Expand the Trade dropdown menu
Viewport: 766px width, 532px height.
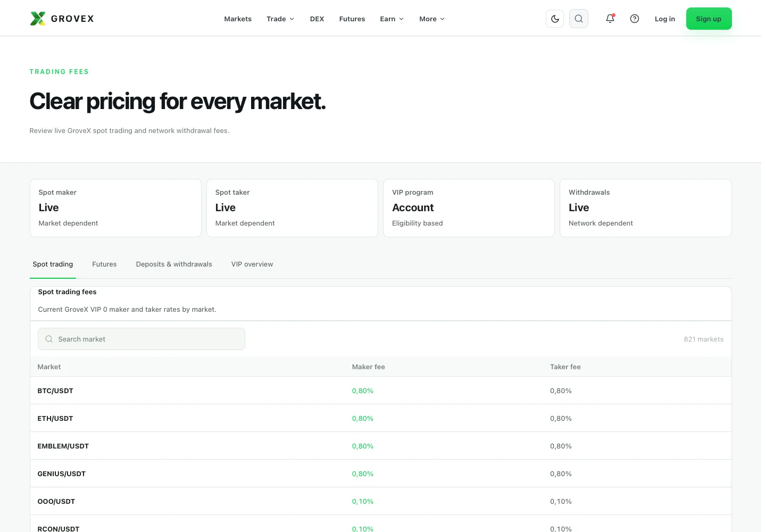(x=280, y=19)
